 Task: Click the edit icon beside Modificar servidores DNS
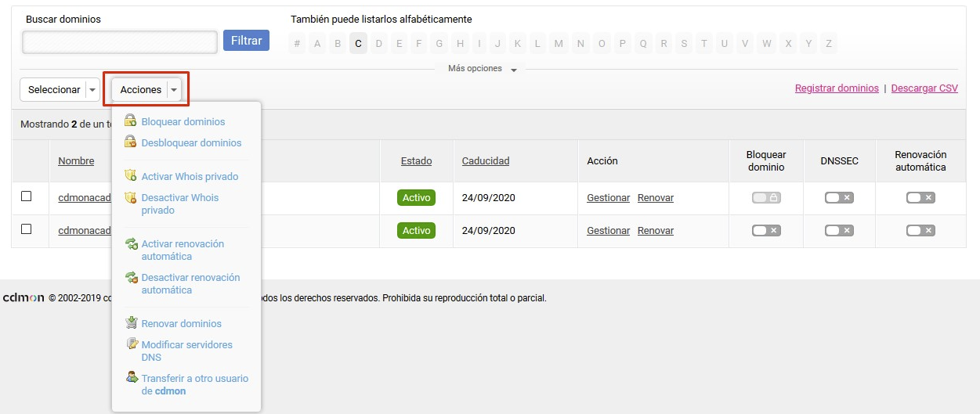pos(132,344)
